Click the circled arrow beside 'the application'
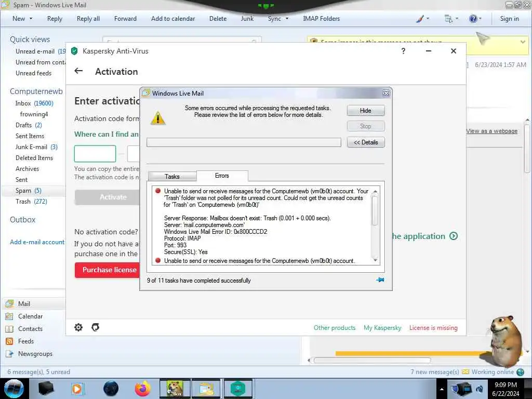 (454, 236)
